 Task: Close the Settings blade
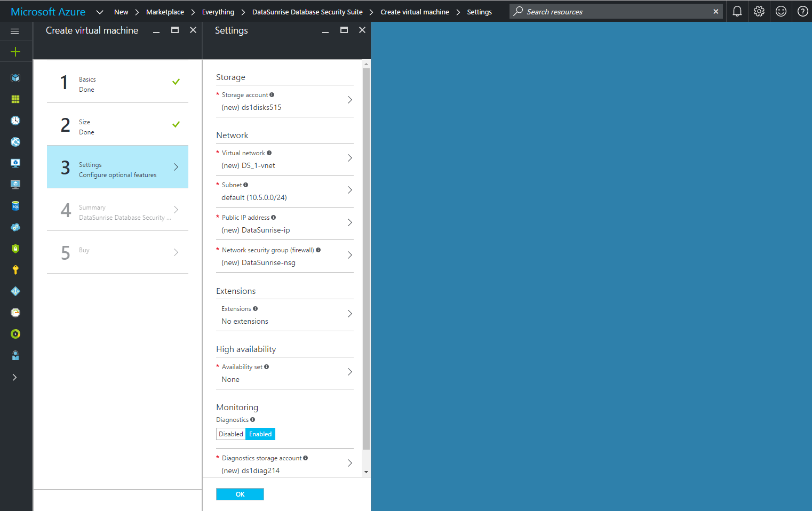[x=362, y=30]
